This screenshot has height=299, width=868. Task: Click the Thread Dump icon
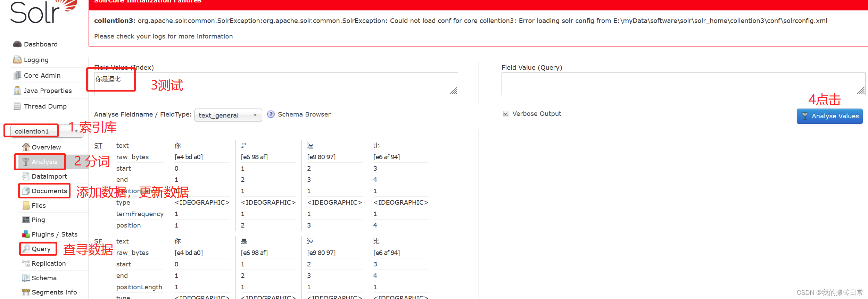coord(17,106)
